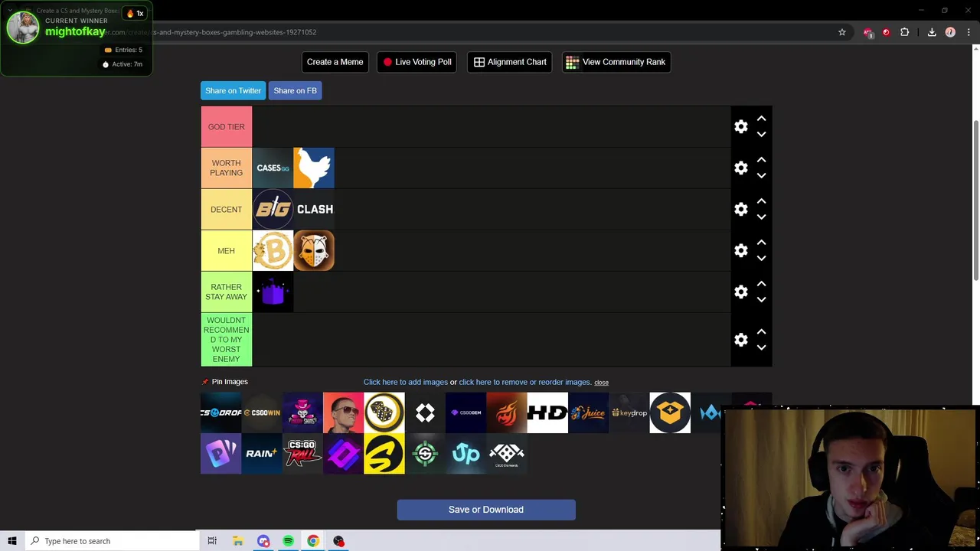Bookmark this page with star icon
Viewport: 980px width, 551px height.
tap(842, 32)
